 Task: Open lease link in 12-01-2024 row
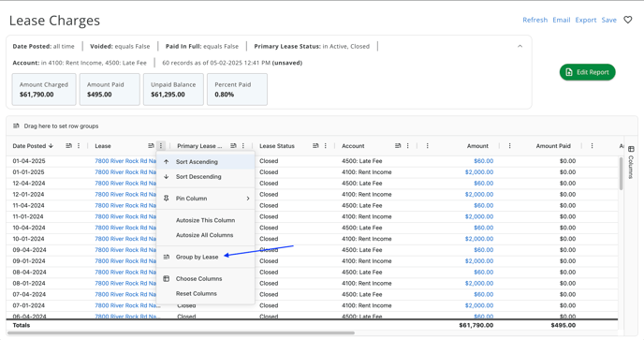[125, 194]
